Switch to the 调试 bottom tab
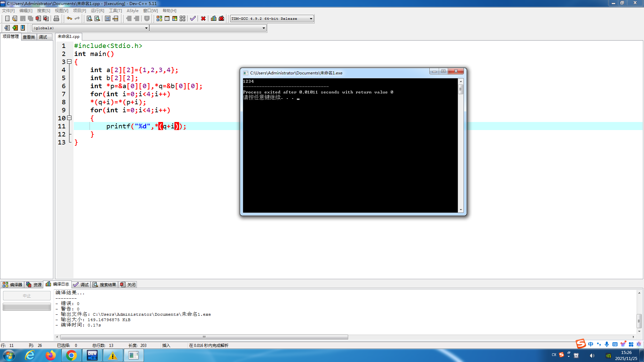Viewport: 644px width, 362px height. [81, 285]
